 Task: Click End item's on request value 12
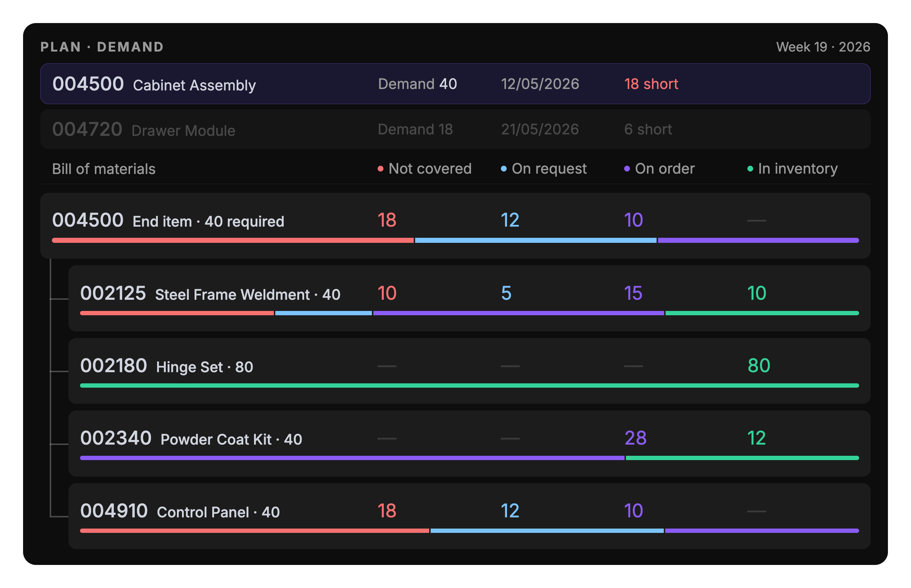(x=510, y=220)
